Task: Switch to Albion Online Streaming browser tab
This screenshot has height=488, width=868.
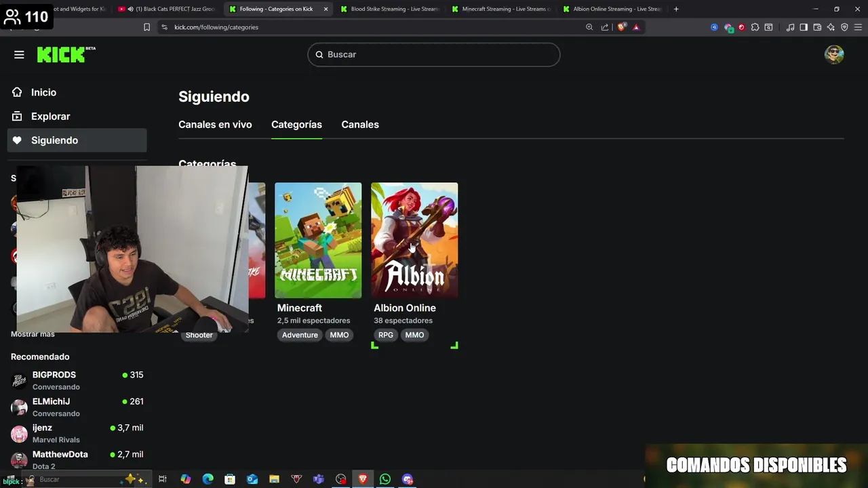Action: point(612,9)
